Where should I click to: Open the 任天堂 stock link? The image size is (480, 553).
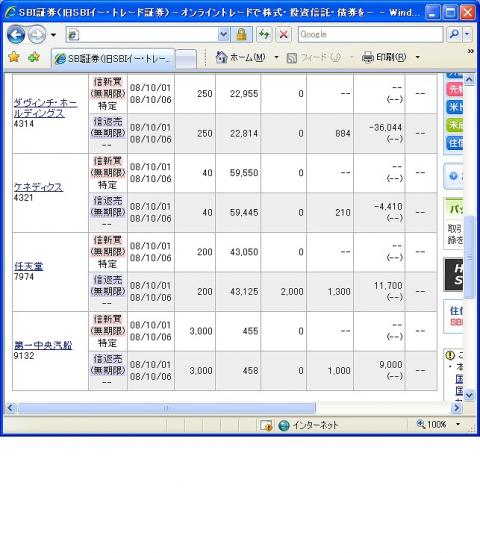pyautogui.click(x=28, y=266)
